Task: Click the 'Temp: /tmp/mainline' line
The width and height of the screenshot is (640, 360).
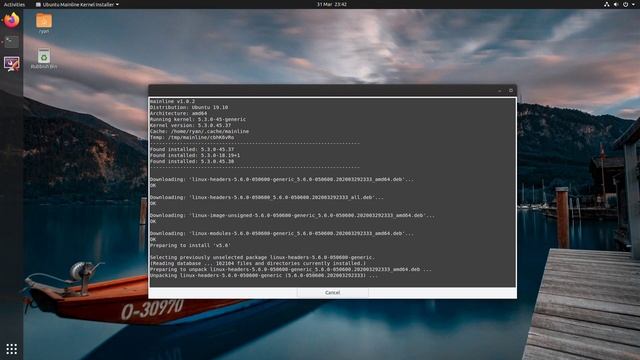Action: [x=192, y=138]
